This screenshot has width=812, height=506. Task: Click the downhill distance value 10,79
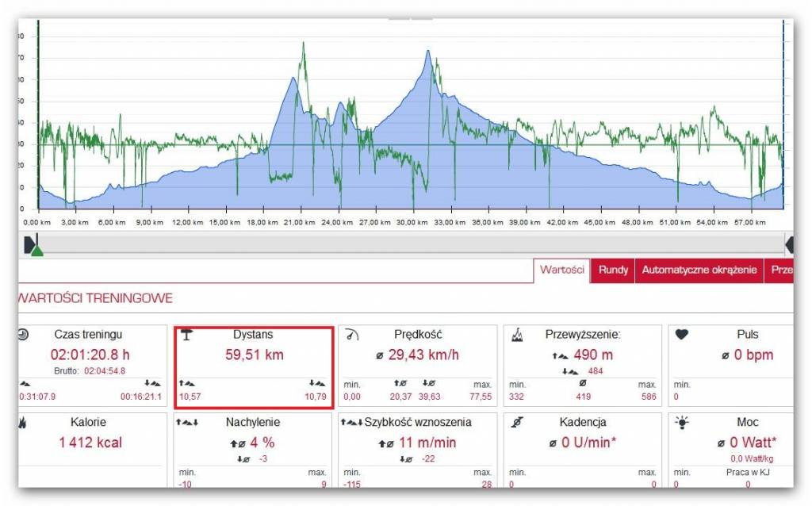[x=316, y=397]
